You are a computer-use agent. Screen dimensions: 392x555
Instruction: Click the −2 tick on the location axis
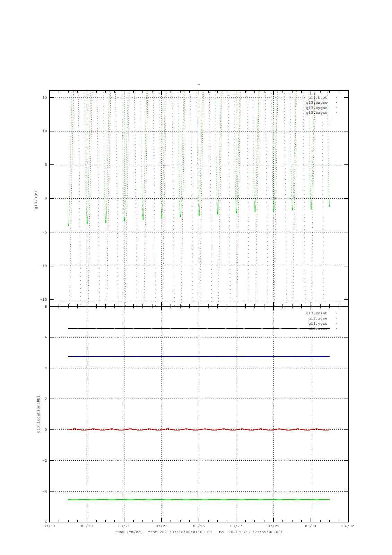(45, 461)
